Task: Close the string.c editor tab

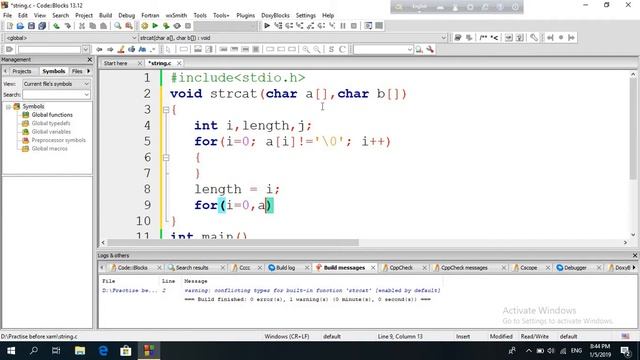Action: (x=179, y=63)
